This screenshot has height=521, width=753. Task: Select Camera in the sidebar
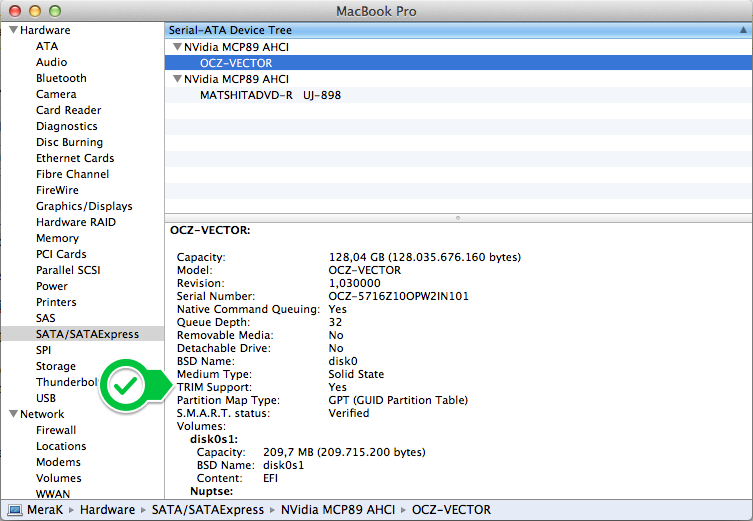point(56,94)
